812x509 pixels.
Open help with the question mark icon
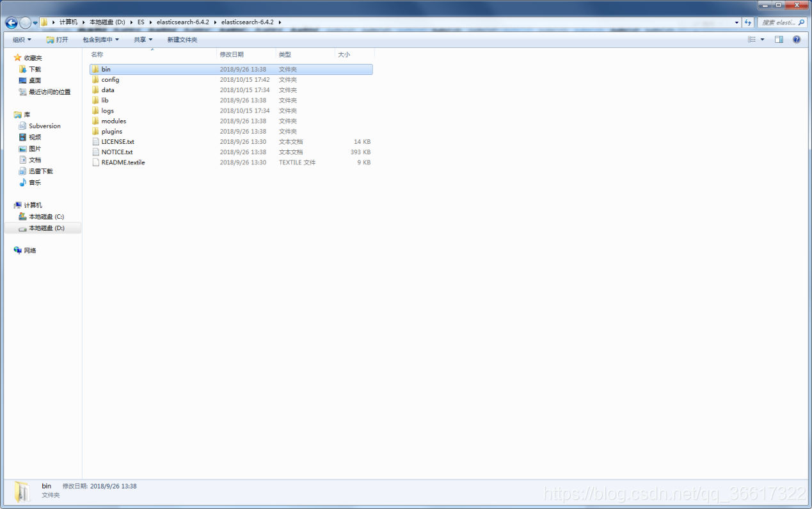tap(797, 40)
